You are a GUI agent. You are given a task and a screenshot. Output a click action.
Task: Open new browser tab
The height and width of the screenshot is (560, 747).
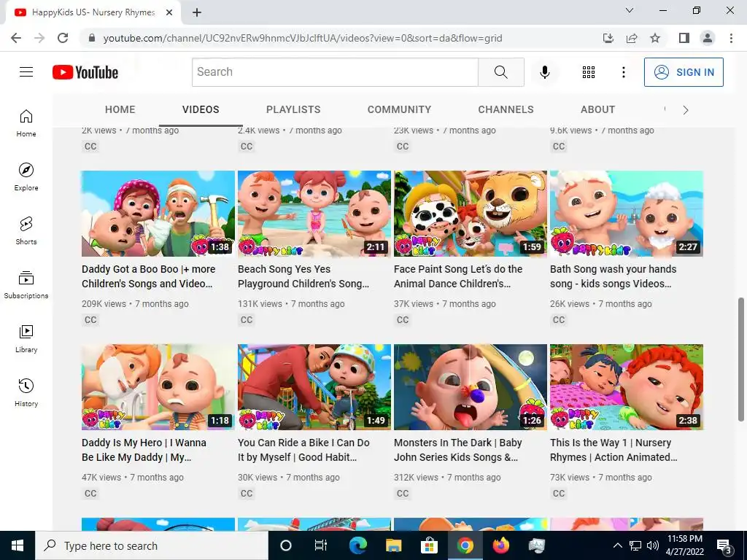pos(197,12)
